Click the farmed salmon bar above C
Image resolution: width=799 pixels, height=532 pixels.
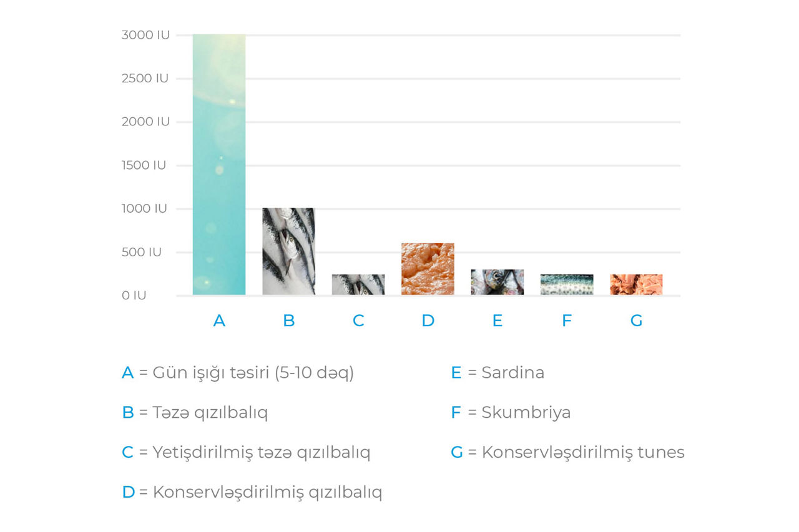(358, 284)
